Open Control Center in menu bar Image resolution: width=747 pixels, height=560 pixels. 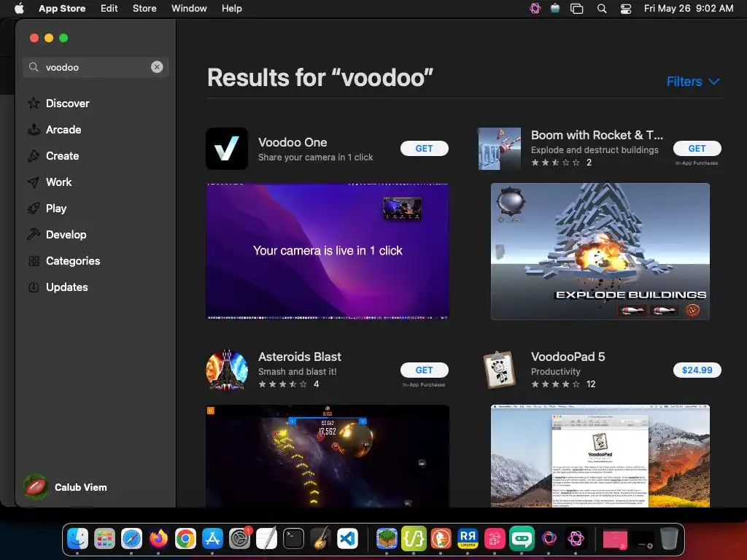[625, 9]
